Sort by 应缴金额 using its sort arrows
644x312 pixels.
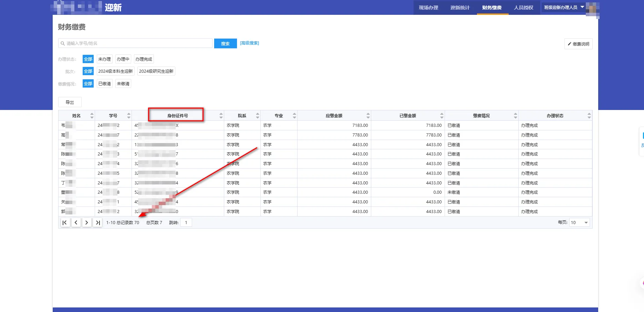coord(368,115)
